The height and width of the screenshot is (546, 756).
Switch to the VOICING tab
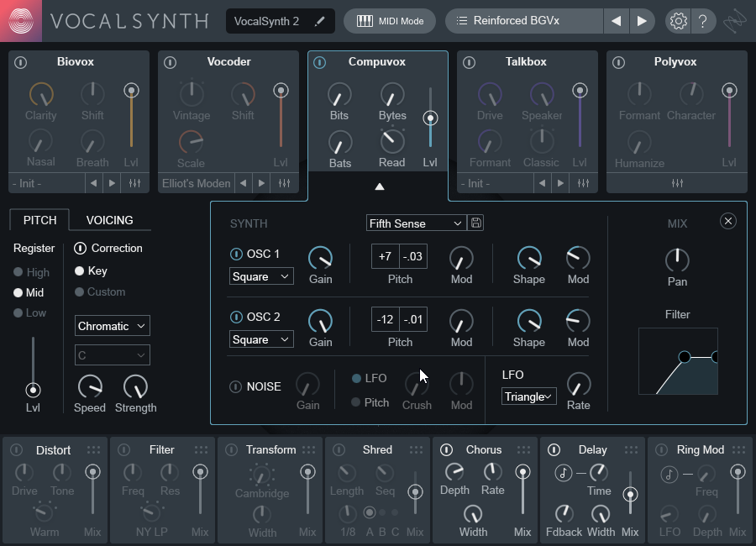point(109,220)
